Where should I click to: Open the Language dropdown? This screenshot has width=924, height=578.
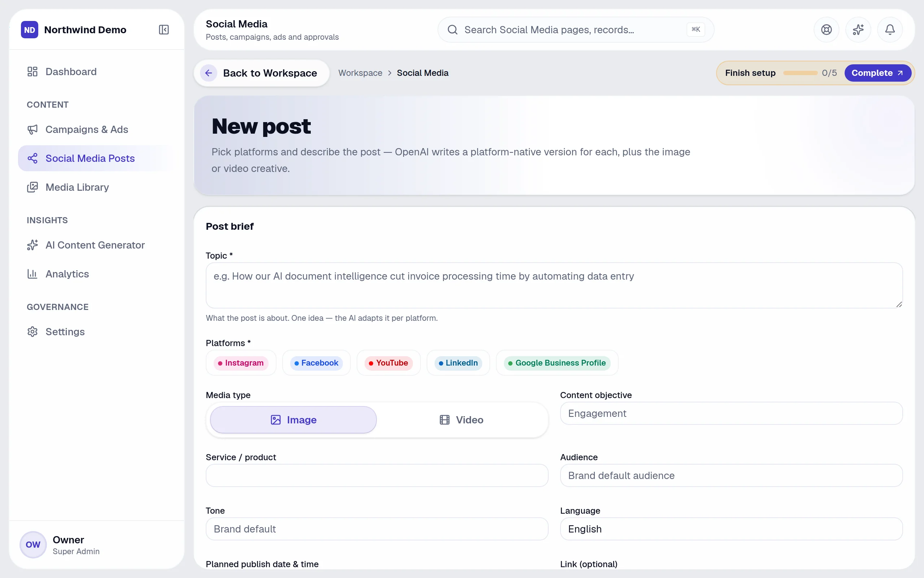pos(731,529)
